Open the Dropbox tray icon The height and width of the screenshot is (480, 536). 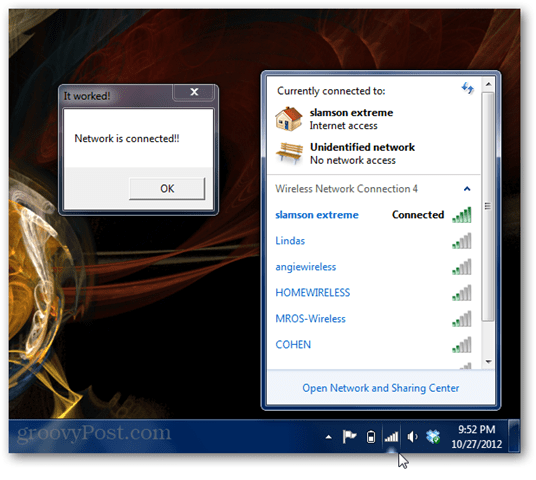tap(433, 437)
